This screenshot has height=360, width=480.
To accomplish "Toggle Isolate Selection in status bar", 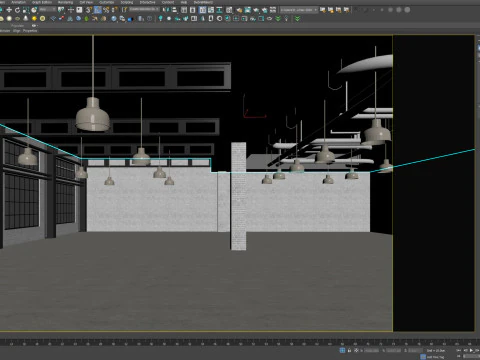I will pos(342,350).
